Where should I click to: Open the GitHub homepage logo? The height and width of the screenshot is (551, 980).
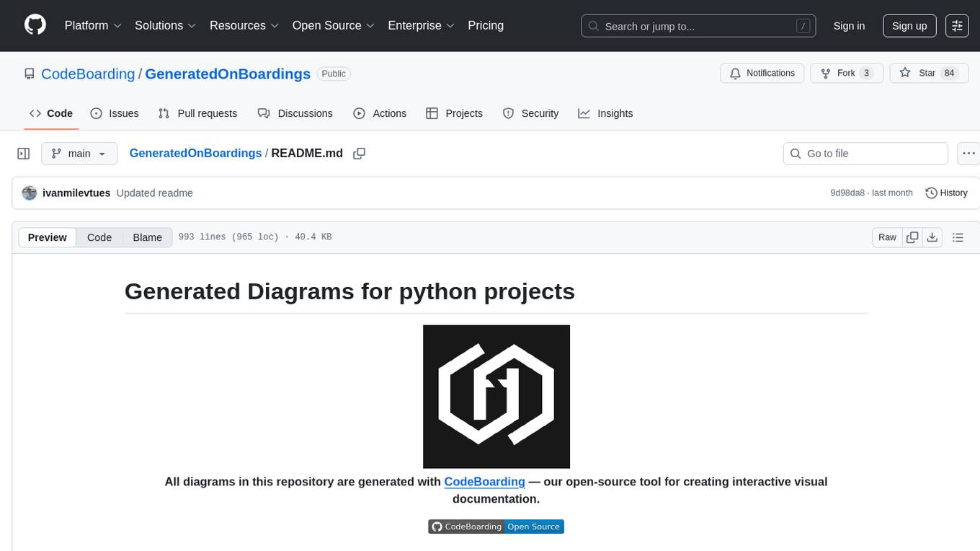tap(35, 25)
